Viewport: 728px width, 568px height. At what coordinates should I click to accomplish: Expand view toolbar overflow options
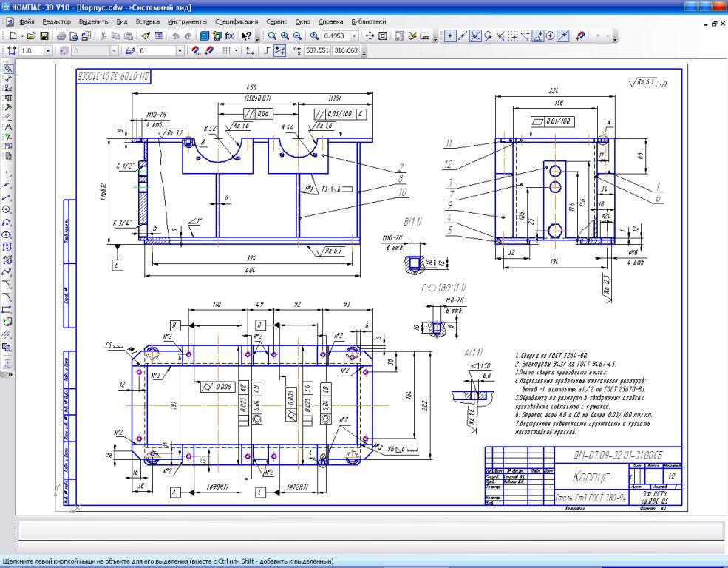point(435,38)
